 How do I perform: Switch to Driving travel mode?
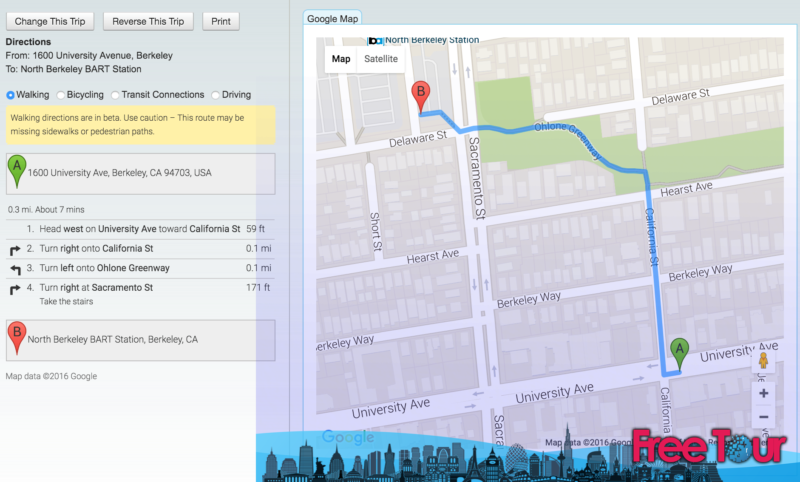click(216, 94)
